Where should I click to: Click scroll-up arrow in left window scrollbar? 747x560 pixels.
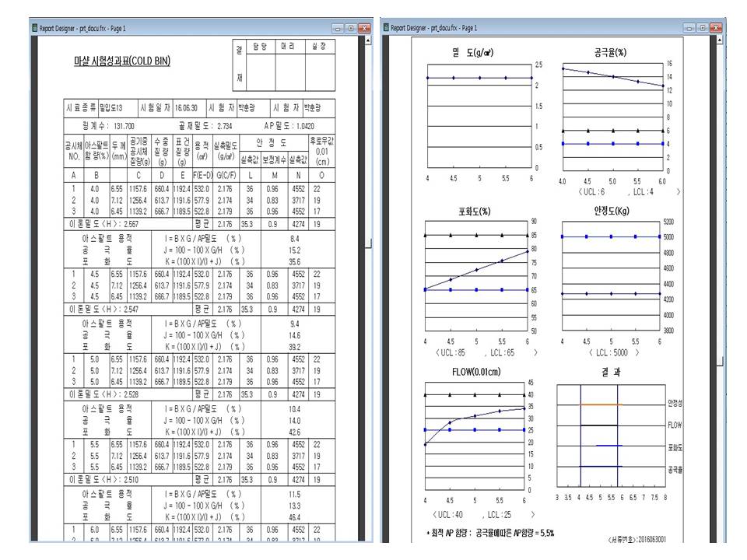(368, 40)
